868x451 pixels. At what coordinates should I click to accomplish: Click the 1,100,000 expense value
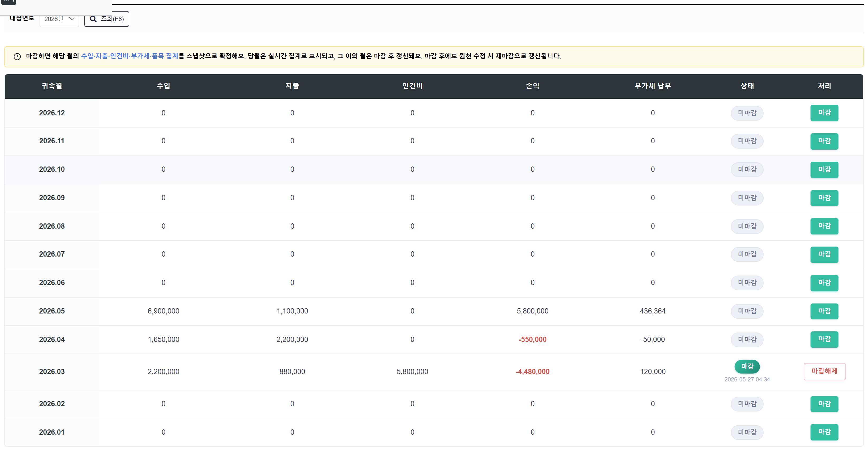pos(292,311)
